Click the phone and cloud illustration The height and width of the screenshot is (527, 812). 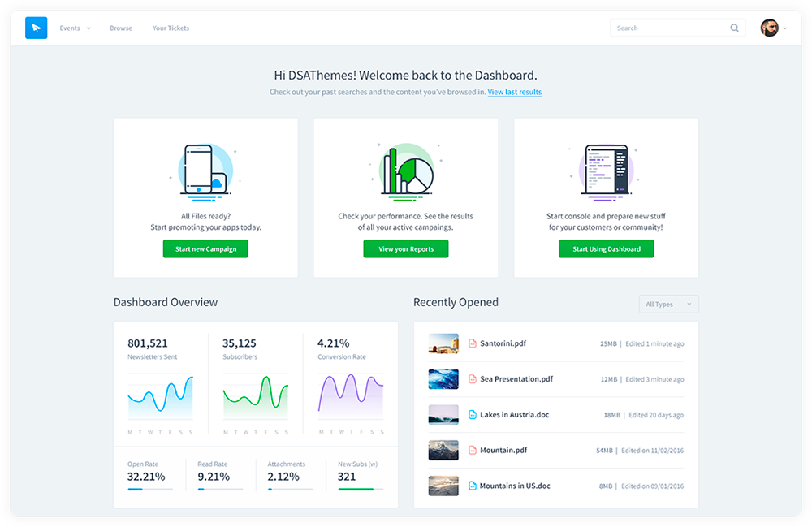coord(205,171)
